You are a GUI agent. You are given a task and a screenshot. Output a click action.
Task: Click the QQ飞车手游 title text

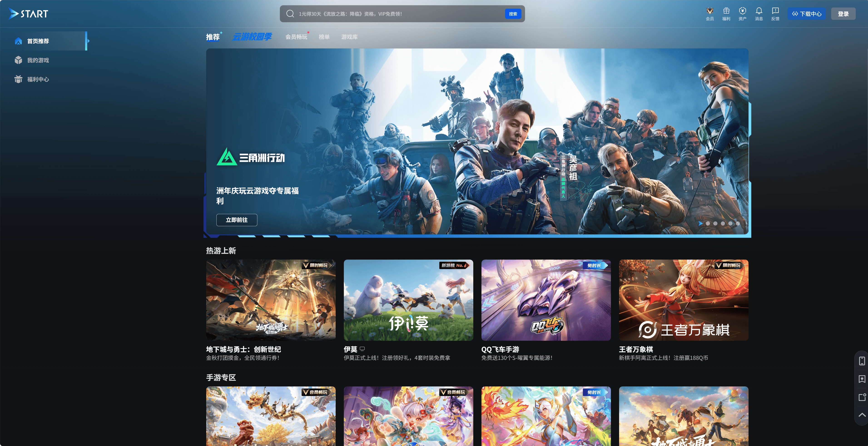coord(500,349)
